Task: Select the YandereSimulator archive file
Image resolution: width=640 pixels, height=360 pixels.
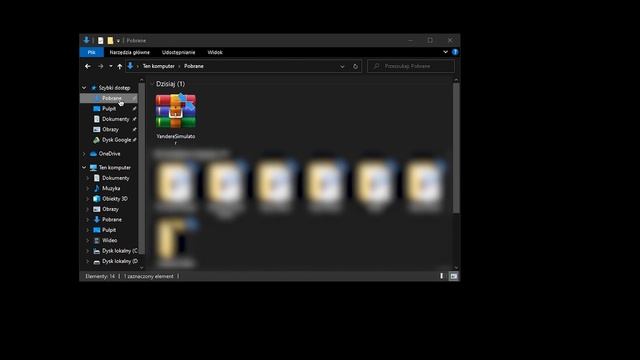Action: (x=176, y=119)
